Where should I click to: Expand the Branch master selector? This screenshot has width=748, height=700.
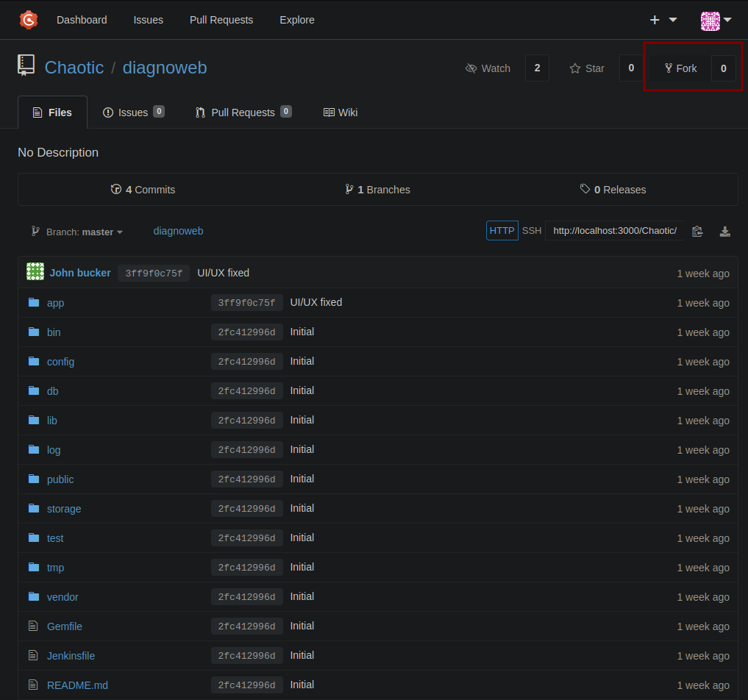coord(77,232)
